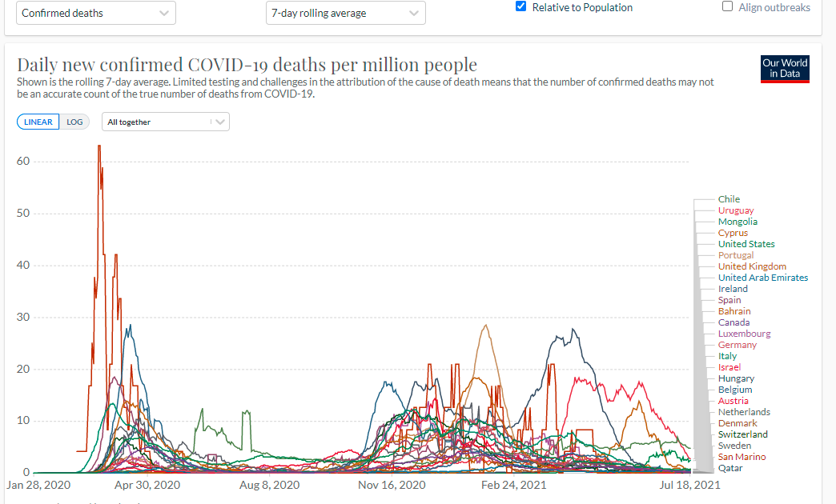Click United Kingdom legend entry

[752, 266]
